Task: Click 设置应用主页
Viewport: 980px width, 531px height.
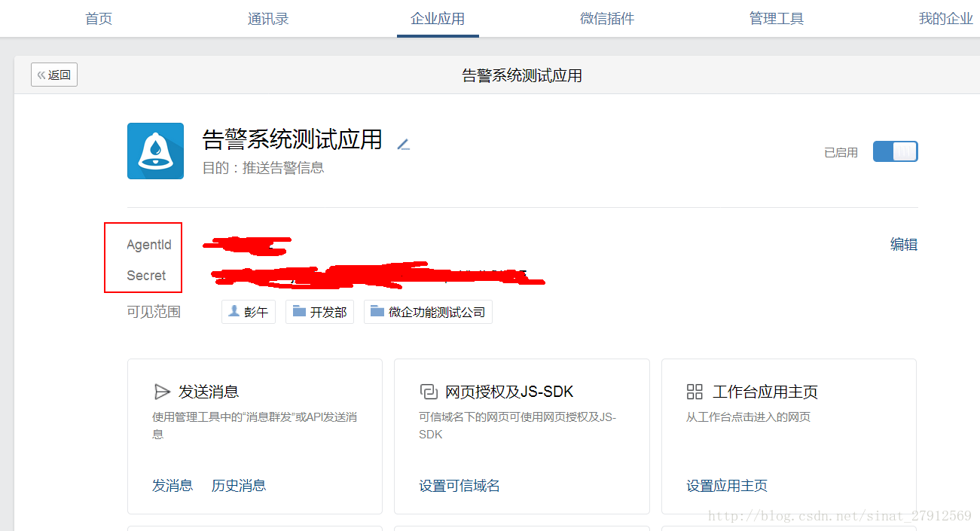Action: coord(727,485)
